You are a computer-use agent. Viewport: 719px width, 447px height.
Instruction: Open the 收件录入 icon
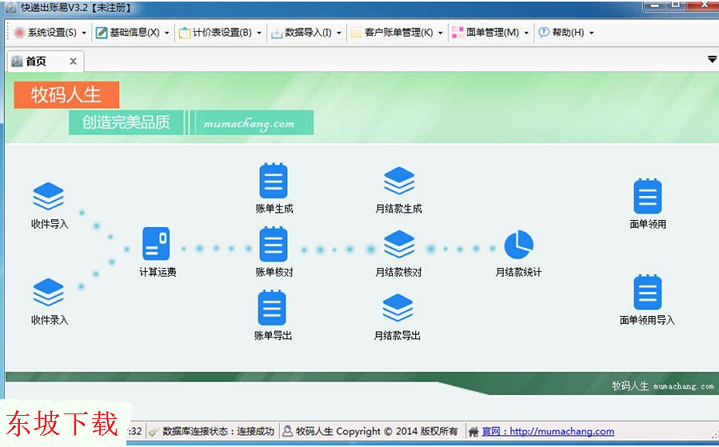[x=48, y=293]
